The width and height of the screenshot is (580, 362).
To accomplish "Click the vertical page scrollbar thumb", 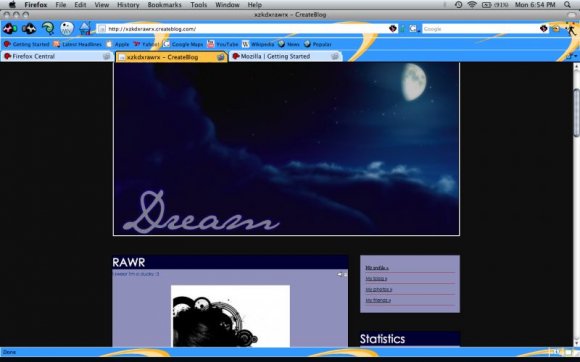I will point(576,113).
